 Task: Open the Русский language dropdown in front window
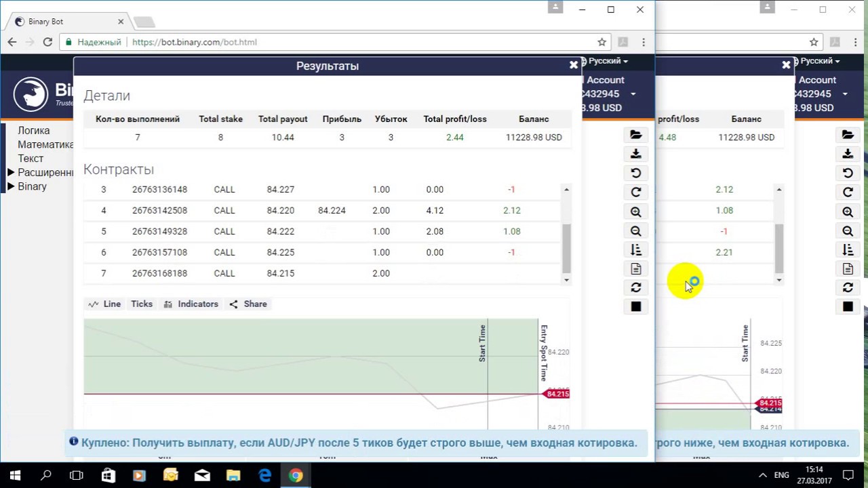coord(606,61)
